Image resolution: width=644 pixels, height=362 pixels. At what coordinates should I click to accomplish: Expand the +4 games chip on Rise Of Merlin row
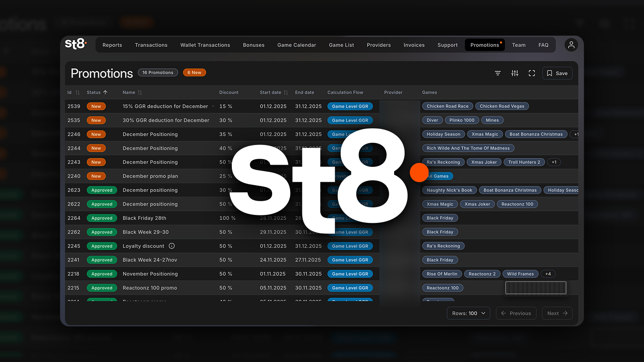point(548,274)
